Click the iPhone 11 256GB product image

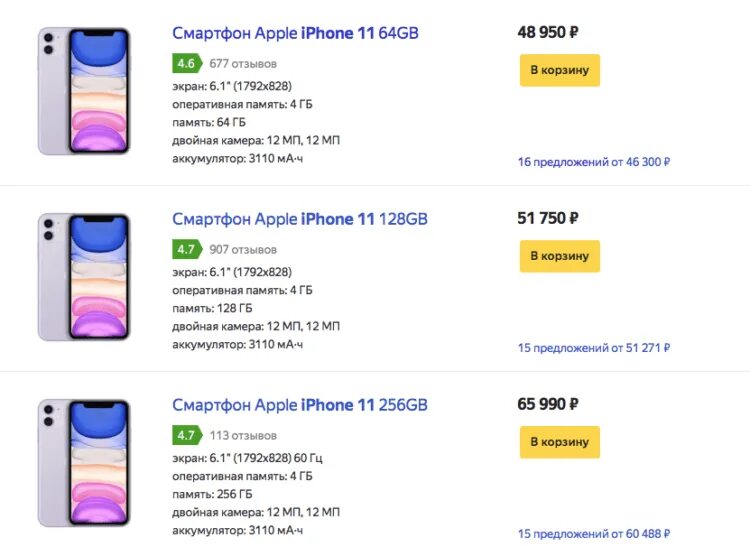coord(84,463)
